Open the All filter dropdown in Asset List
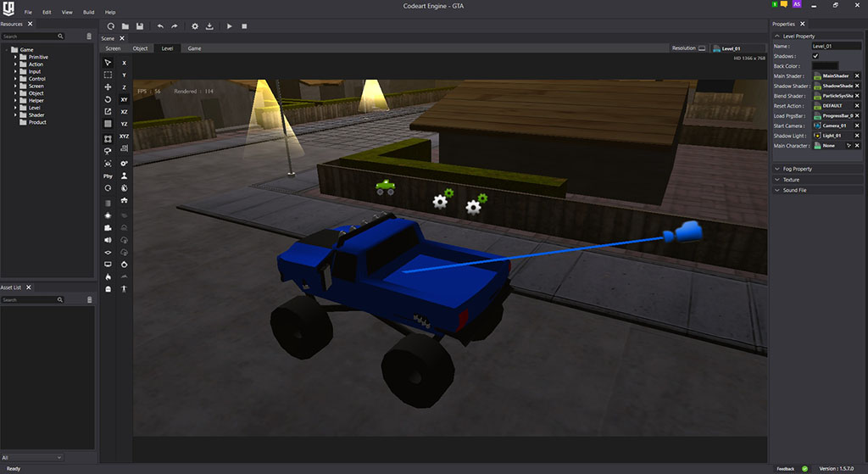This screenshot has width=868, height=474. [x=32, y=457]
